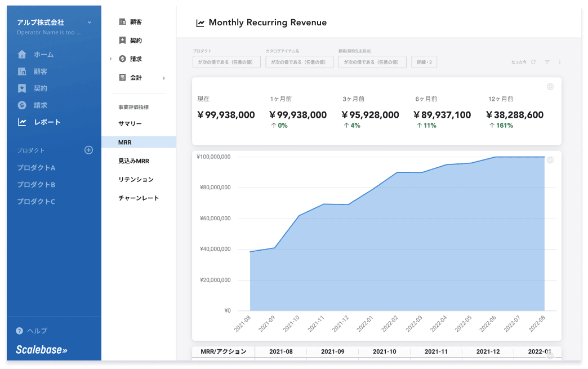Expand the 会計 submenu right arrow

point(164,78)
